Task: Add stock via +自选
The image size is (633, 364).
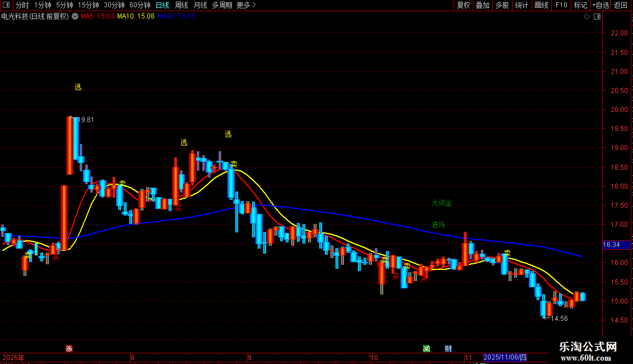Action: 601,5
